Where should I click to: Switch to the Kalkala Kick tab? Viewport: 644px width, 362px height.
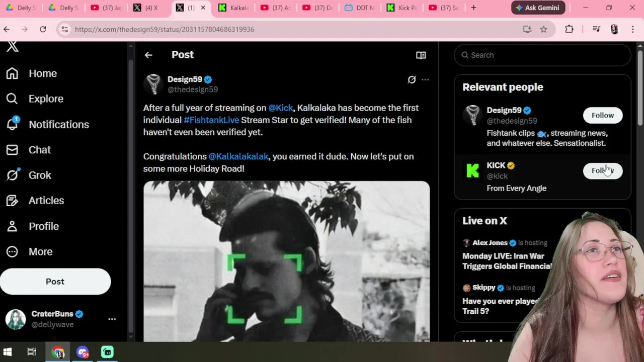click(234, 8)
